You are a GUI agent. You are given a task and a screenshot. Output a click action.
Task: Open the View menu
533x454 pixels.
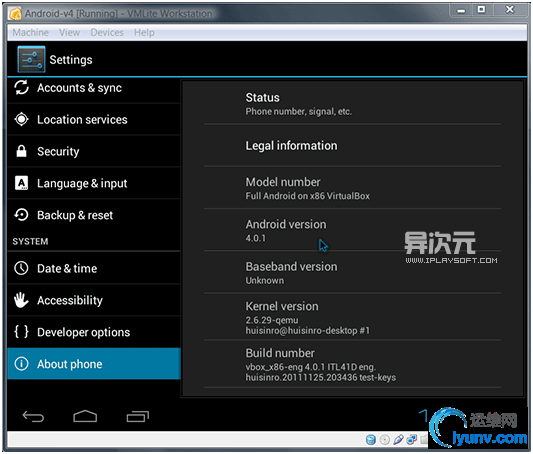coord(69,33)
